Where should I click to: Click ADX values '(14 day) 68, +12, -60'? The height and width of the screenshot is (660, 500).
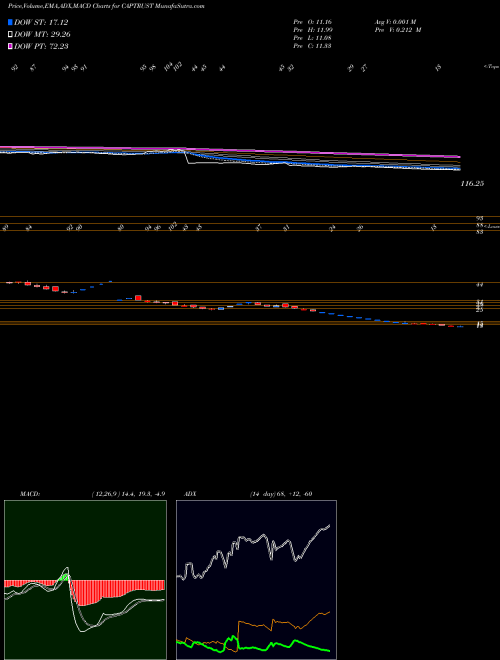click(280, 494)
